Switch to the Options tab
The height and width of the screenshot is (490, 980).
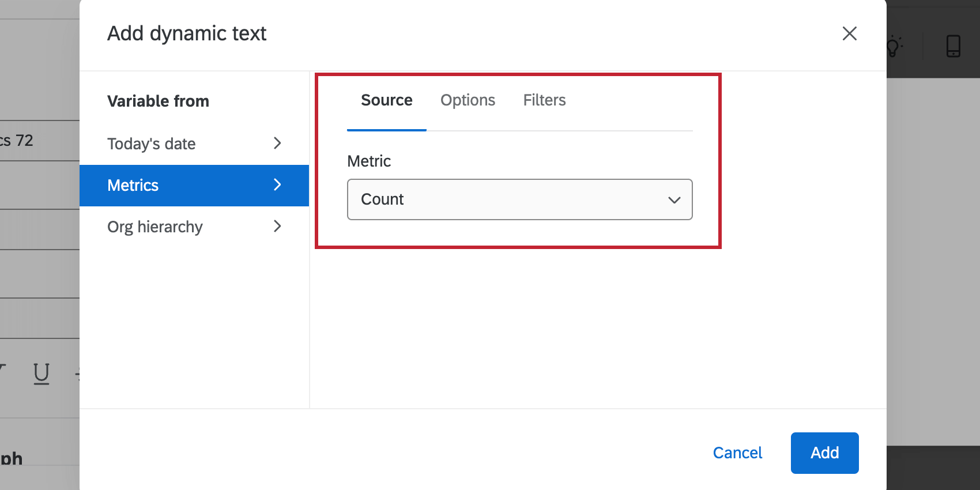point(468,100)
